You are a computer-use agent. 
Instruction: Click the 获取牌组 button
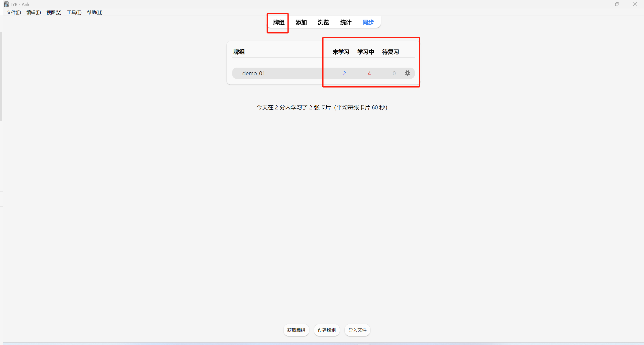point(296,330)
